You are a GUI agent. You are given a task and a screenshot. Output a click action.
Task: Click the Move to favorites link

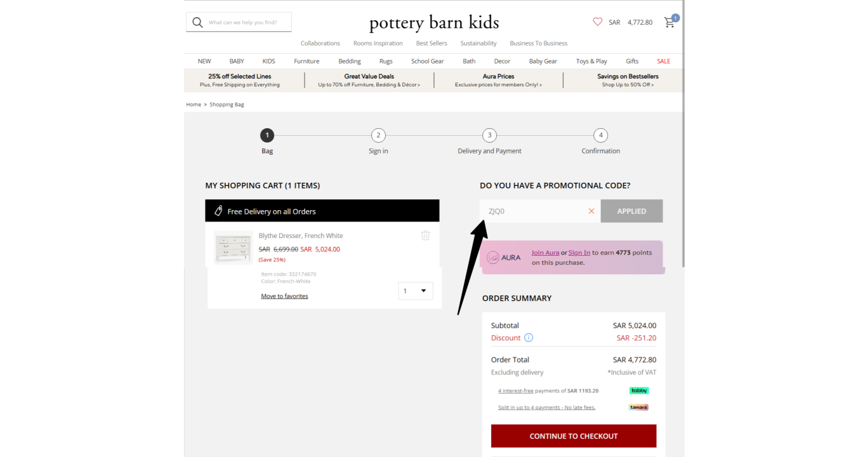284,296
